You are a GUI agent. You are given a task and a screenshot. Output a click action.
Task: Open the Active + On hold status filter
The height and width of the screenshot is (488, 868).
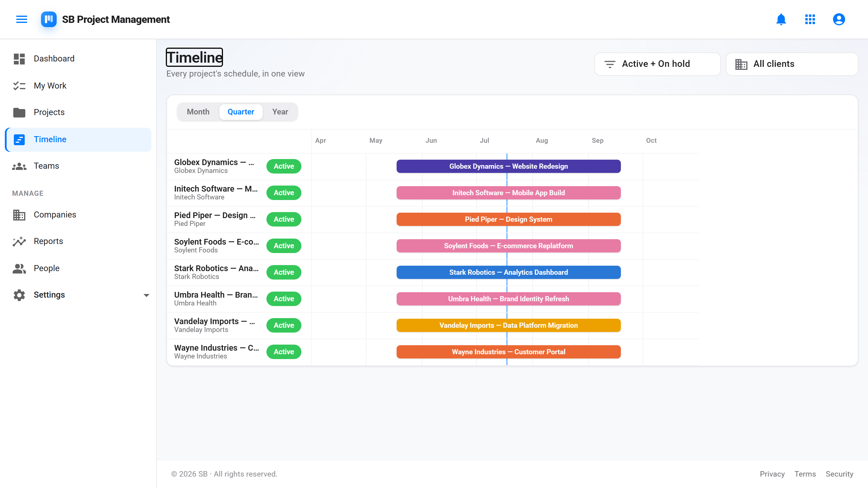pos(657,64)
